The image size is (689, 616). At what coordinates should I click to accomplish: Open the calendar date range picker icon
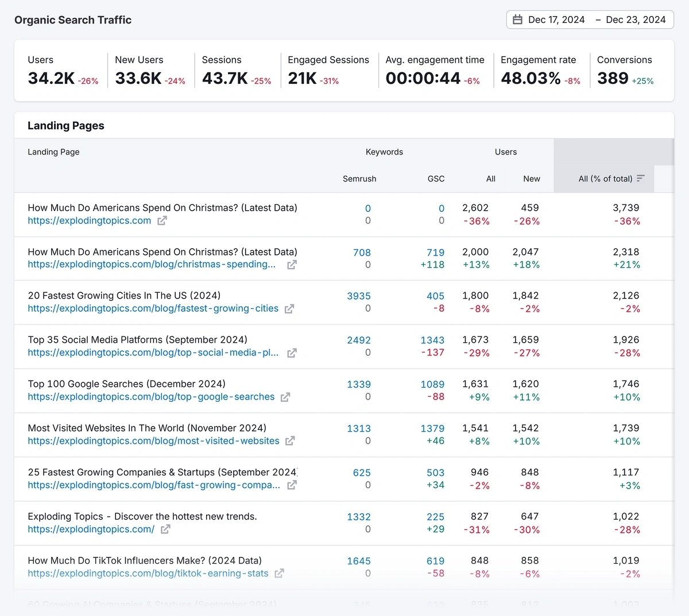(x=517, y=20)
